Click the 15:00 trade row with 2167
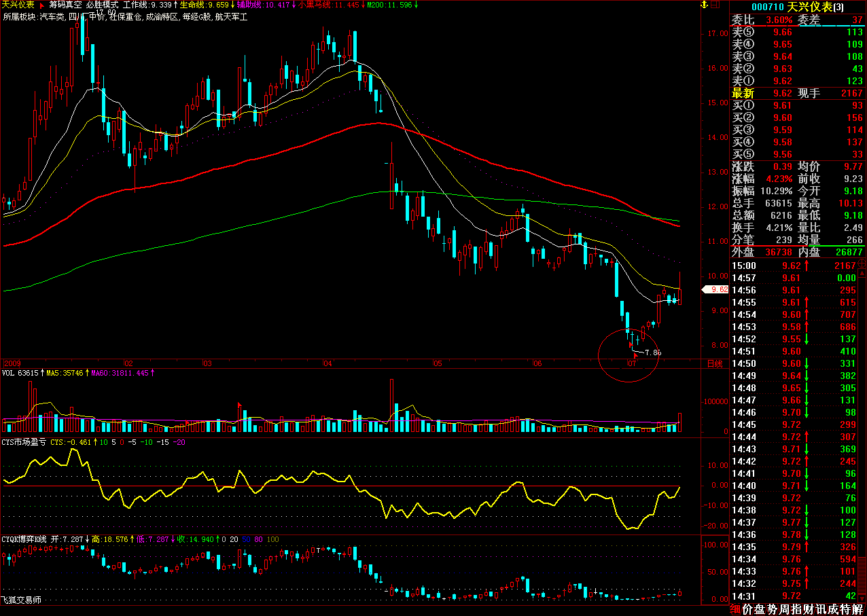 coord(795,266)
